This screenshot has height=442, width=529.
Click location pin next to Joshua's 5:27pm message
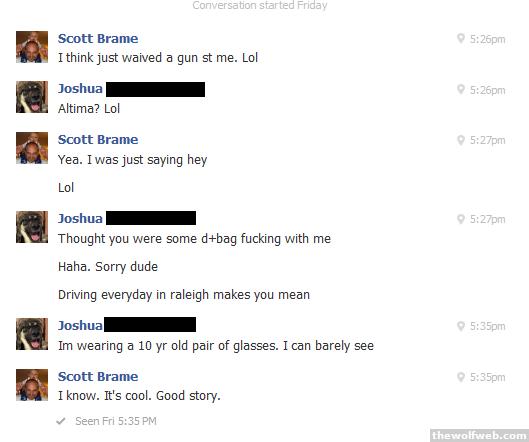[x=461, y=219]
